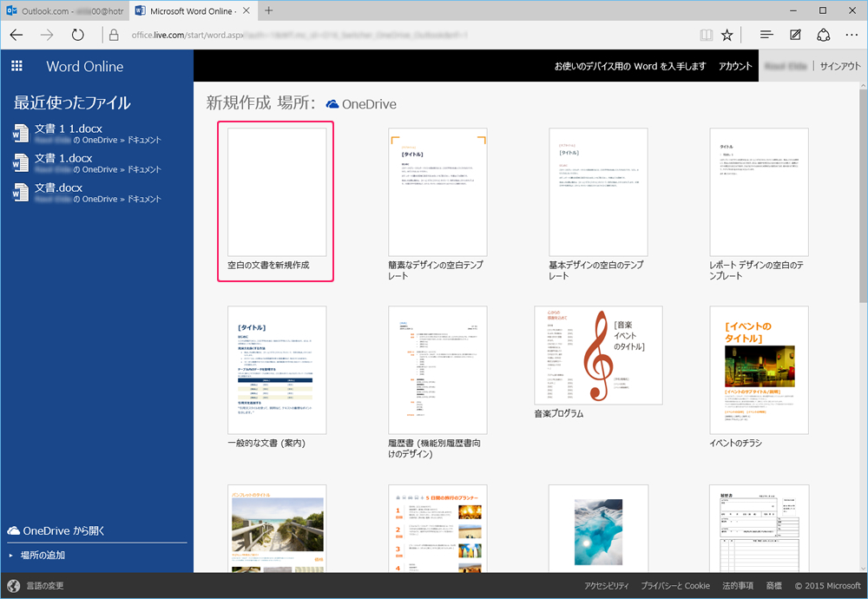Click the Word icon beside 文書.docx
The height and width of the screenshot is (599, 868).
tap(21, 192)
